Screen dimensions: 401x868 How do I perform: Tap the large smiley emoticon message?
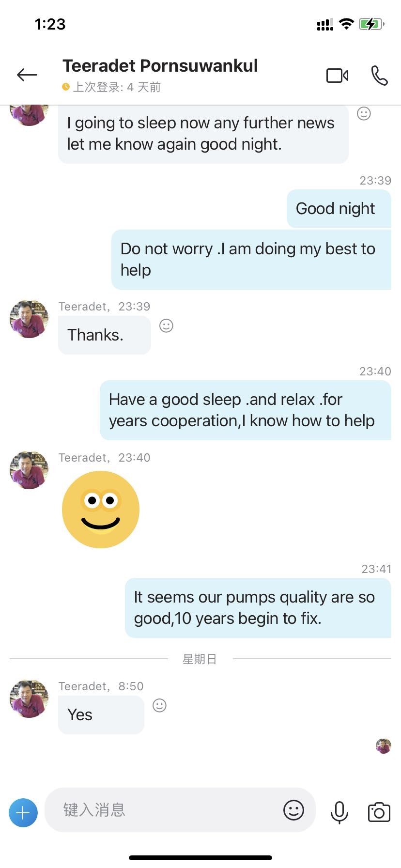coord(101,510)
